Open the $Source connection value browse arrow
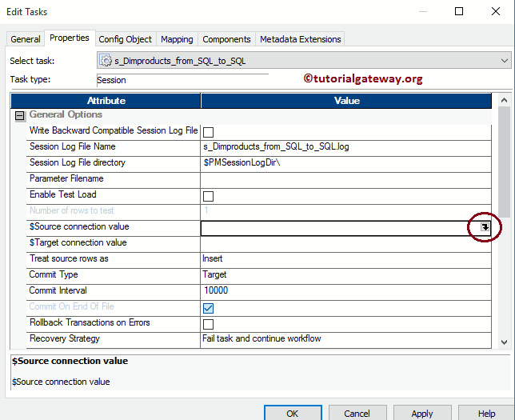Screen dimensions: 515x420 (x=485, y=227)
